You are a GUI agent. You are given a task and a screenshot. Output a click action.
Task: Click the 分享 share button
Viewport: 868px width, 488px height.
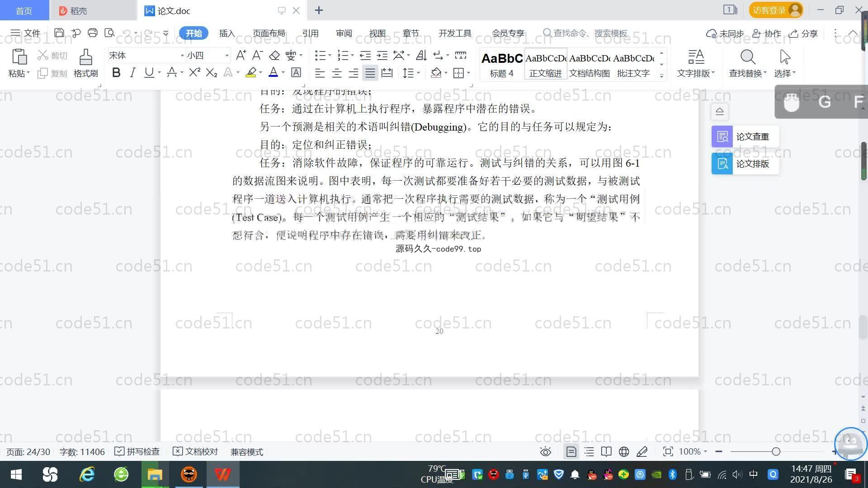coord(803,33)
